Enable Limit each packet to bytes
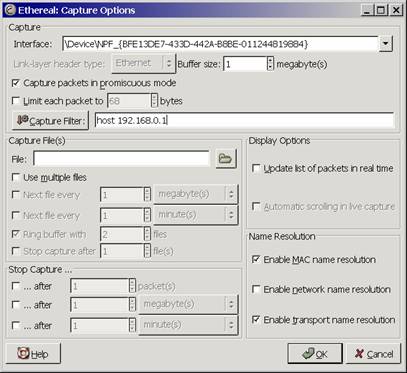The width and height of the screenshot is (407, 373). pos(16,101)
